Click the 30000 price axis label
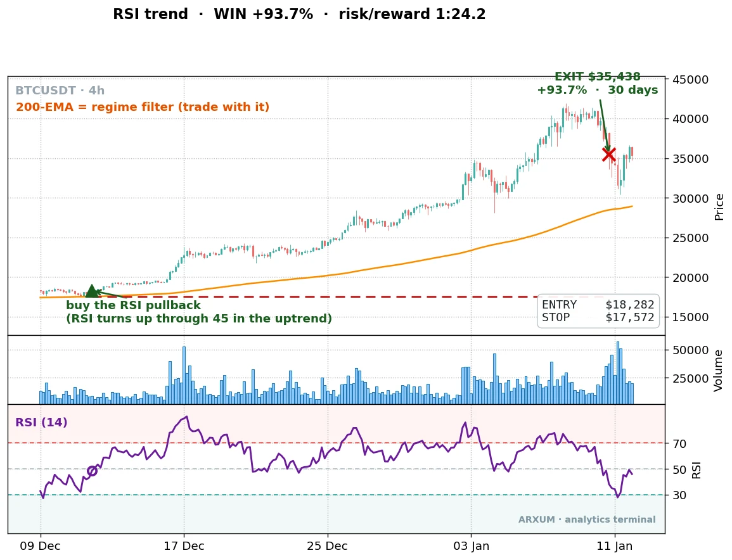Viewport: 732px width, 560px height. (x=690, y=198)
